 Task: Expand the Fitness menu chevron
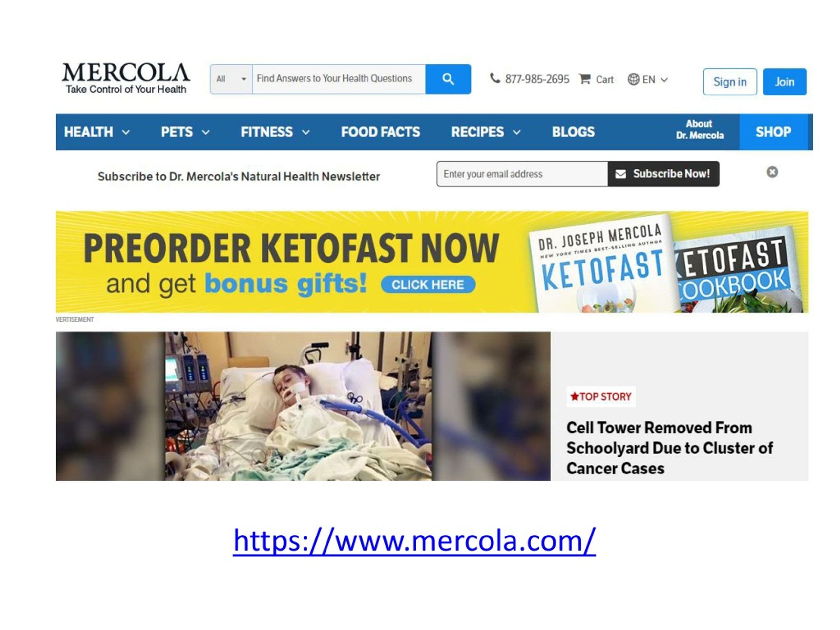click(306, 132)
